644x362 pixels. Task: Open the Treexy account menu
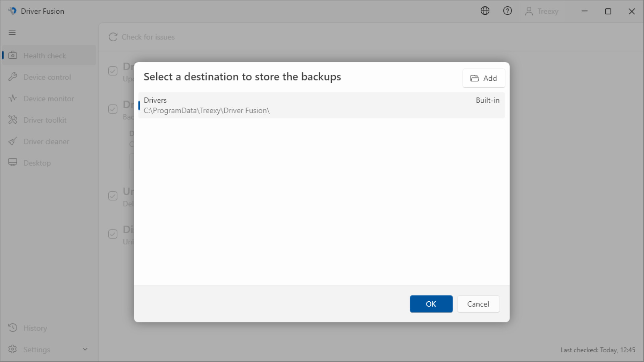click(x=541, y=11)
